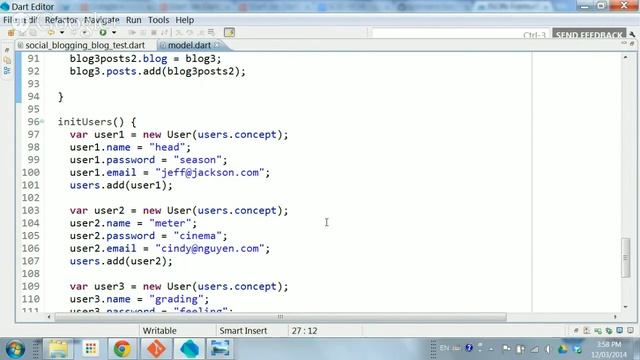Click the new file toolbar icon

coord(11,32)
